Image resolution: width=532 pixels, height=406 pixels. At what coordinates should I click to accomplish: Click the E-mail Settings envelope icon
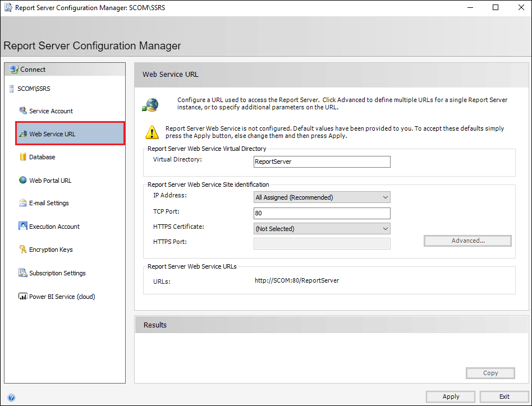point(23,202)
